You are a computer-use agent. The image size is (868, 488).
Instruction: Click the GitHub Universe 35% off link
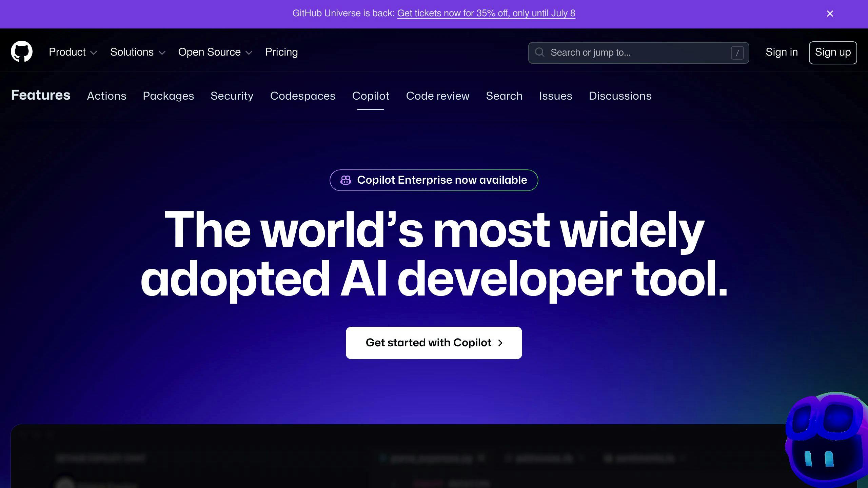[487, 13]
